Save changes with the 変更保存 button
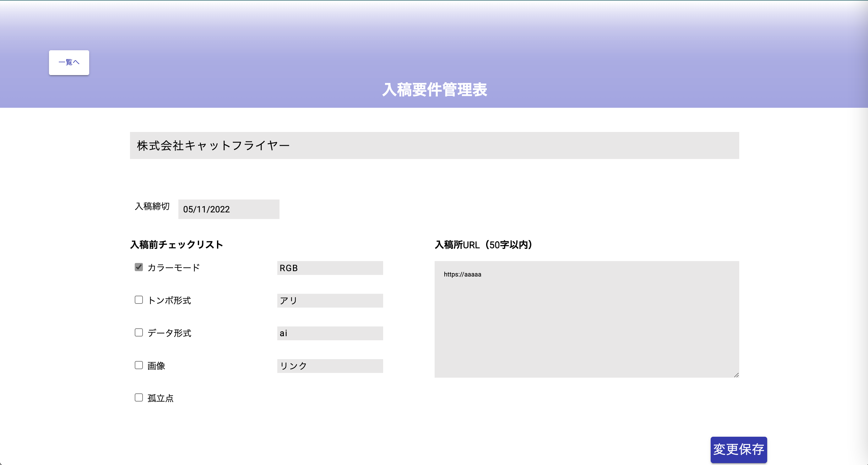Viewport: 868px width, 465px height. pos(739,450)
